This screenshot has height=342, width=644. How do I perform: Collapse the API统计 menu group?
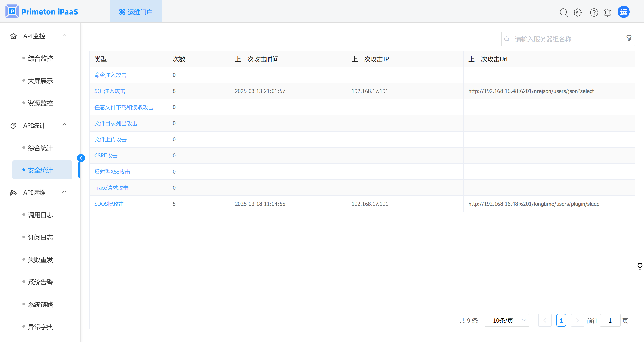pos(64,125)
